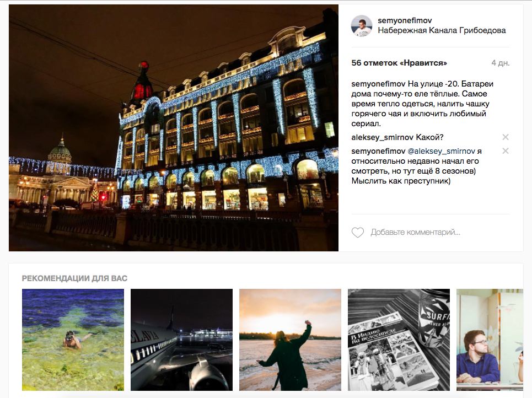Delete aleksey_smirnov's comment 'Какой?' with the X

tap(505, 137)
